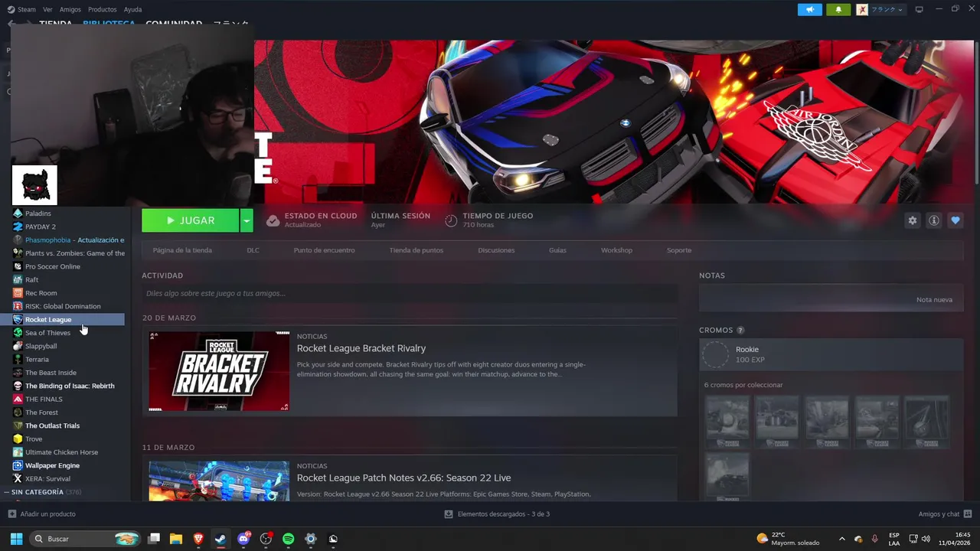Open the Brave browser from taskbar
Viewport: 980px width, 551px height.
pos(198,539)
